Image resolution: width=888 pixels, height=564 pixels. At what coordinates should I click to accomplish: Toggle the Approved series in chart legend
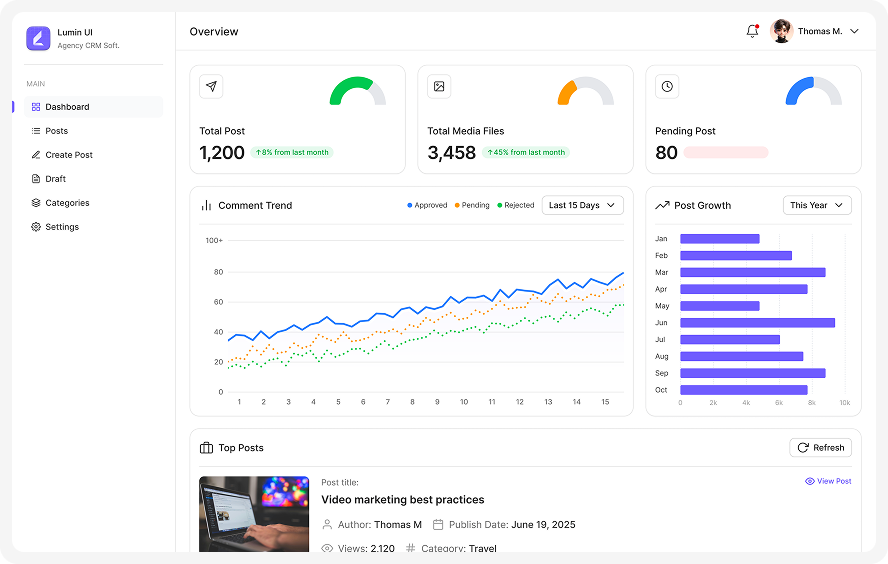pos(427,205)
